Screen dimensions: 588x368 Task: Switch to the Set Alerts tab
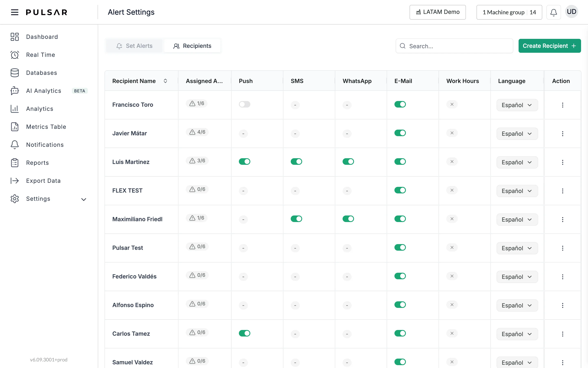tap(134, 46)
